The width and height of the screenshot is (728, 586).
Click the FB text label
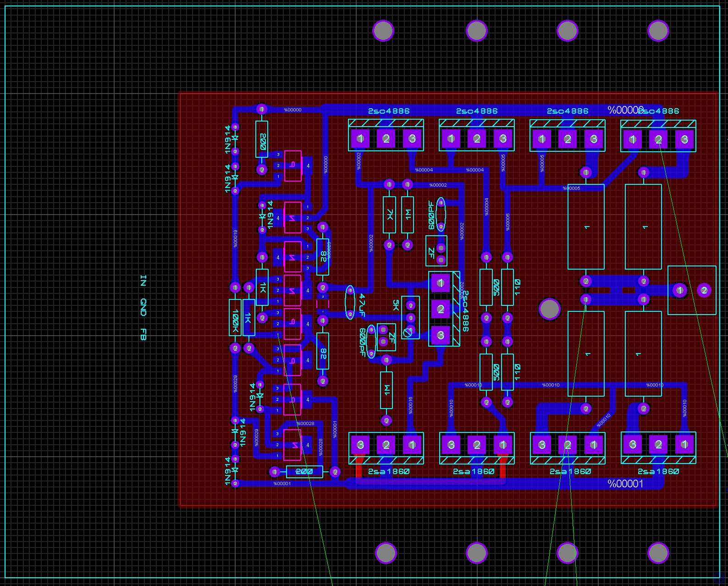click(x=143, y=334)
